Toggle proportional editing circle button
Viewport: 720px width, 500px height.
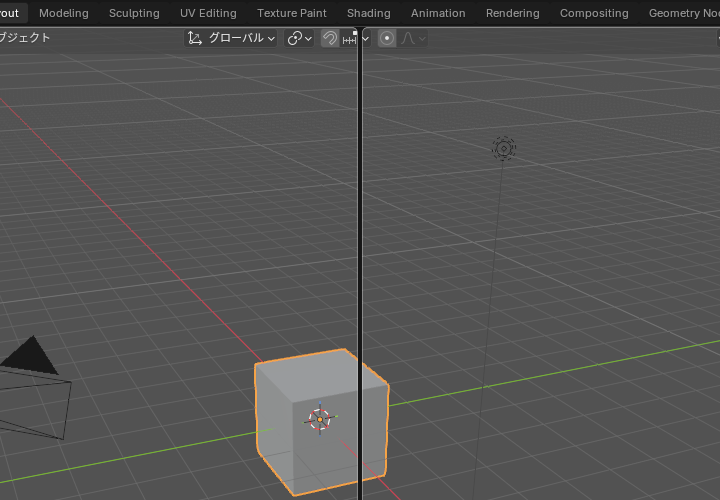tap(387, 38)
